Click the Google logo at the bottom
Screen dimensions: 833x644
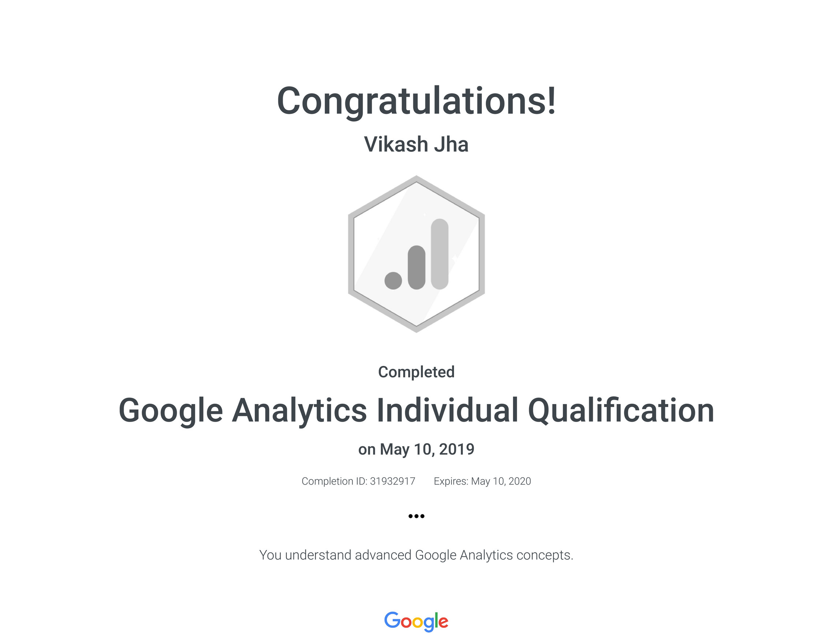tap(416, 622)
